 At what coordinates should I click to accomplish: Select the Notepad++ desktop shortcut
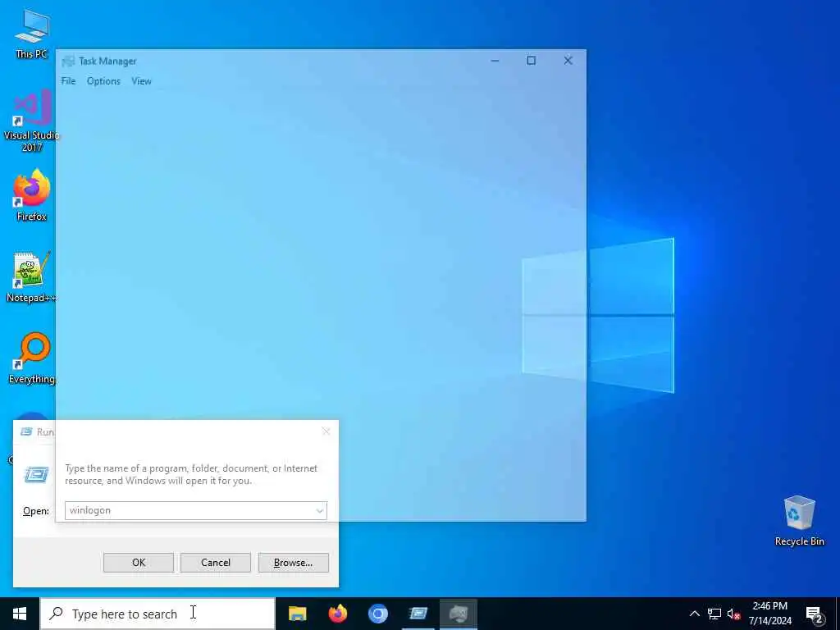[32, 277]
